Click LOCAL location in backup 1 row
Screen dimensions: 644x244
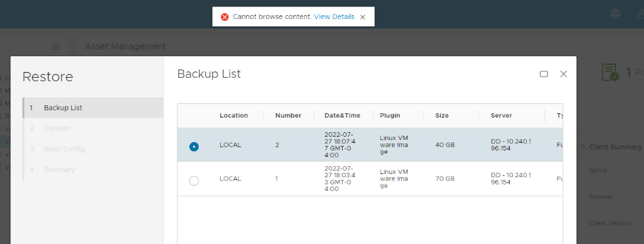[231, 179]
